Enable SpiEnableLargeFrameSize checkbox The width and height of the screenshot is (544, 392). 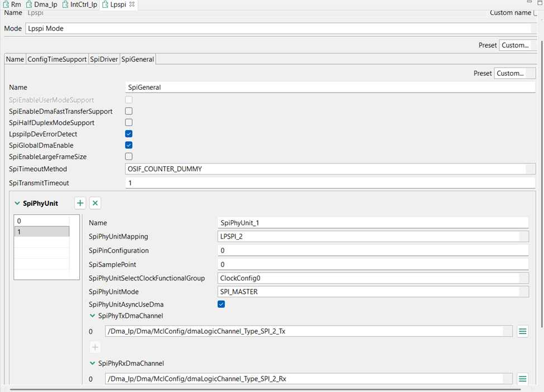click(x=129, y=156)
